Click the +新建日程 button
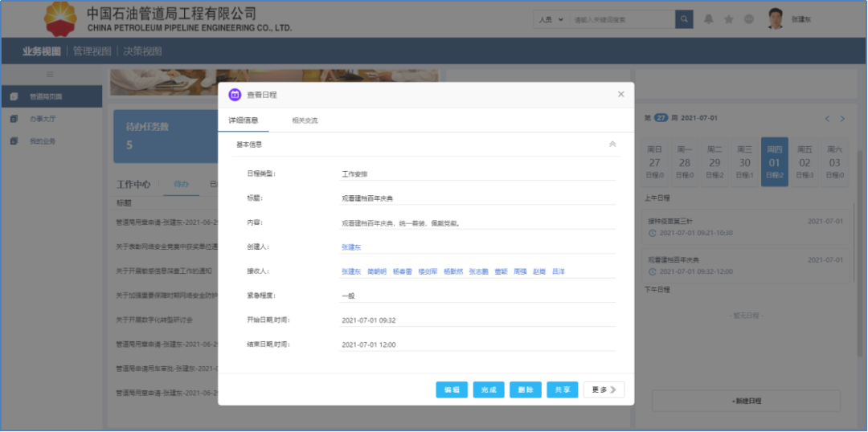Viewport: 868px width, 432px height. click(746, 401)
